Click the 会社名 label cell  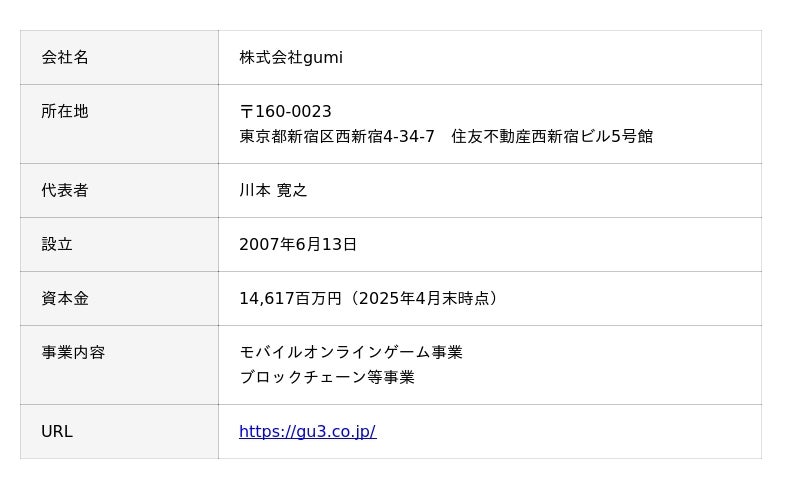(x=65, y=58)
